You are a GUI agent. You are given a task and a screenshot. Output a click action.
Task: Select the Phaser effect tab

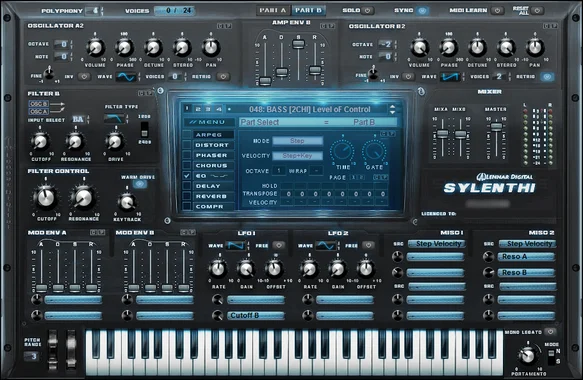[x=213, y=155]
